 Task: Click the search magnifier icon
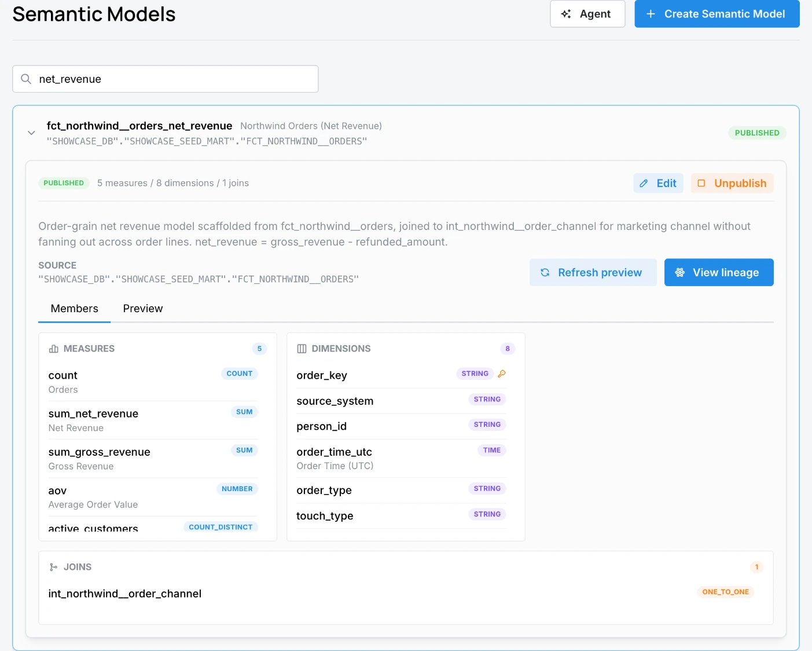click(26, 79)
